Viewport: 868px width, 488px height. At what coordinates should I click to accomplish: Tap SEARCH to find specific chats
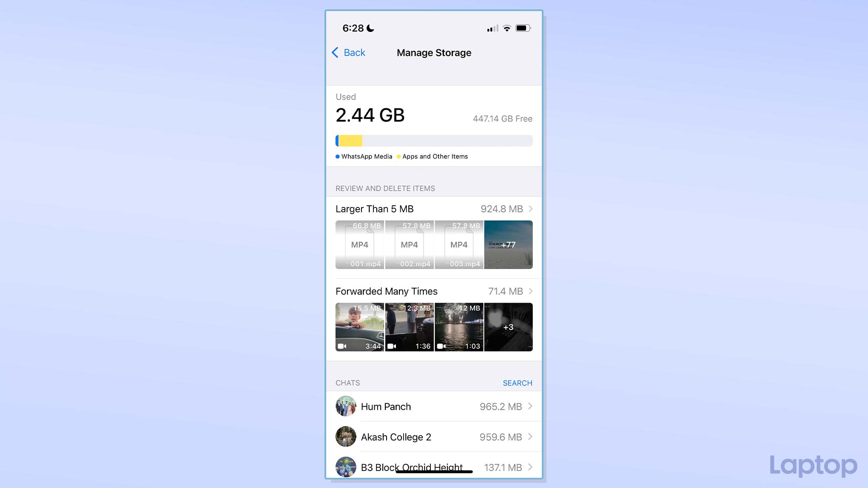518,383
